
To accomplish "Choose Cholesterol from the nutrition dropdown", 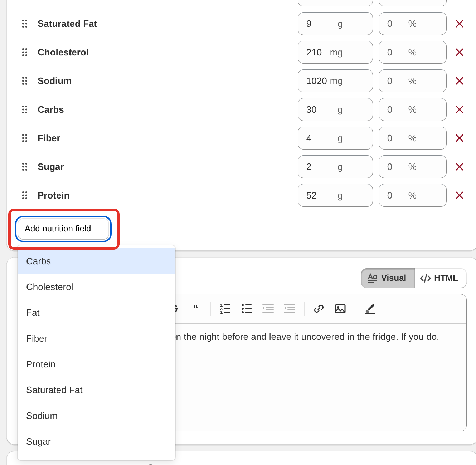I will click(x=96, y=287).
